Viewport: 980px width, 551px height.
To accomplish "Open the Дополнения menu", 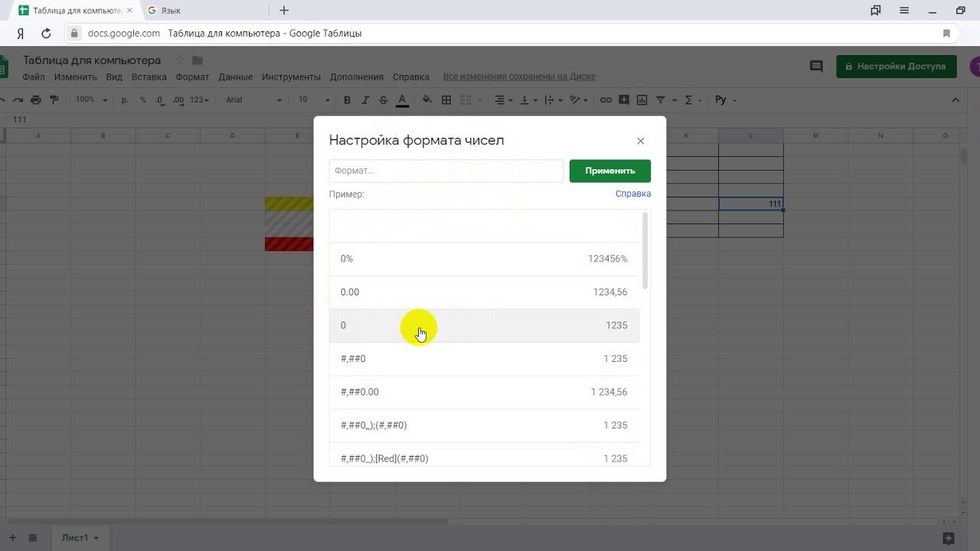I will (357, 77).
